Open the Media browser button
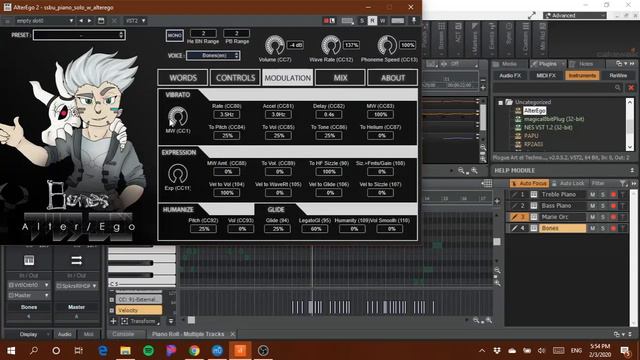This screenshot has height=360, width=640. (x=508, y=64)
